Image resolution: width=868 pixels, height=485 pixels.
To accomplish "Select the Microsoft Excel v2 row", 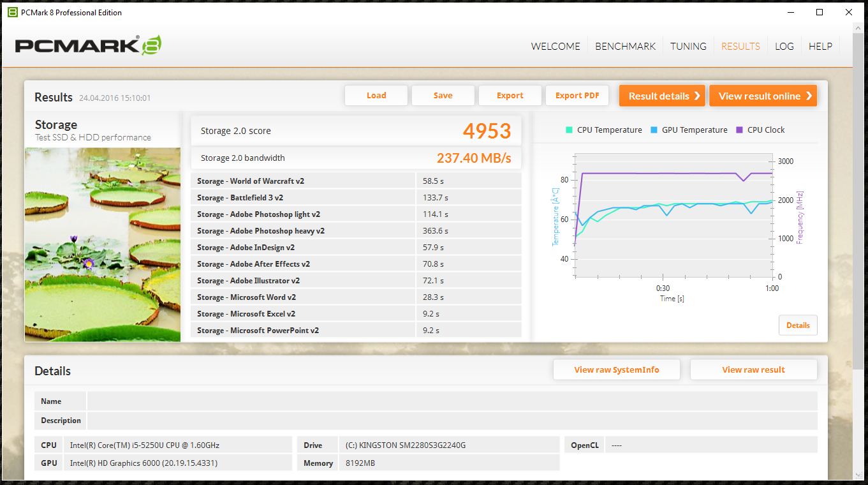I will pos(356,314).
